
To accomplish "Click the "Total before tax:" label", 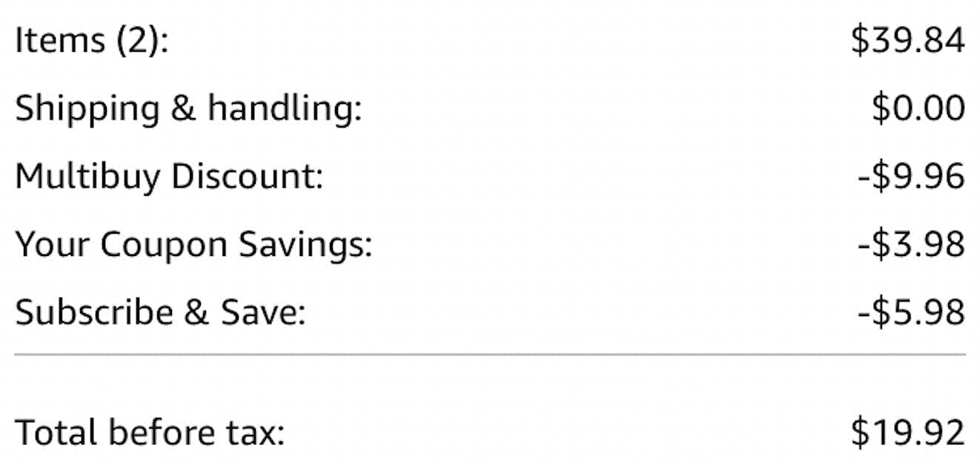I will pyautogui.click(x=150, y=433).
